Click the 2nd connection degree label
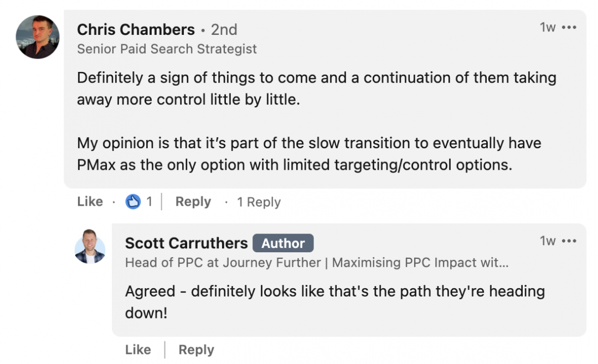Viewport: 598px width, 364px height. tap(224, 30)
